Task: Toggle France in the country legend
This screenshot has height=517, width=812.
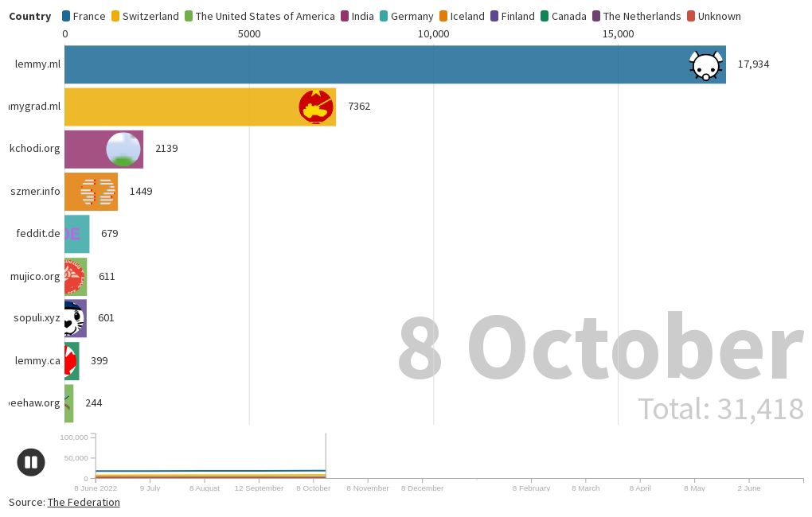Action: [x=84, y=16]
